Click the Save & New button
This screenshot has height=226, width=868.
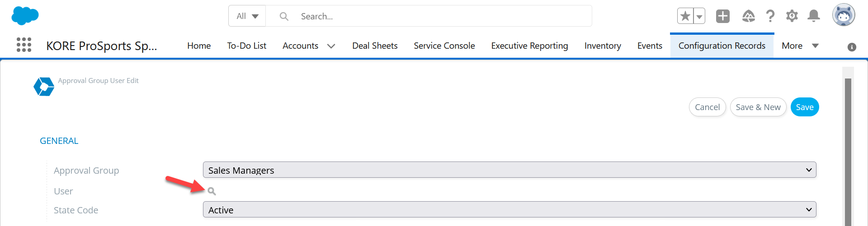point(758,107)
